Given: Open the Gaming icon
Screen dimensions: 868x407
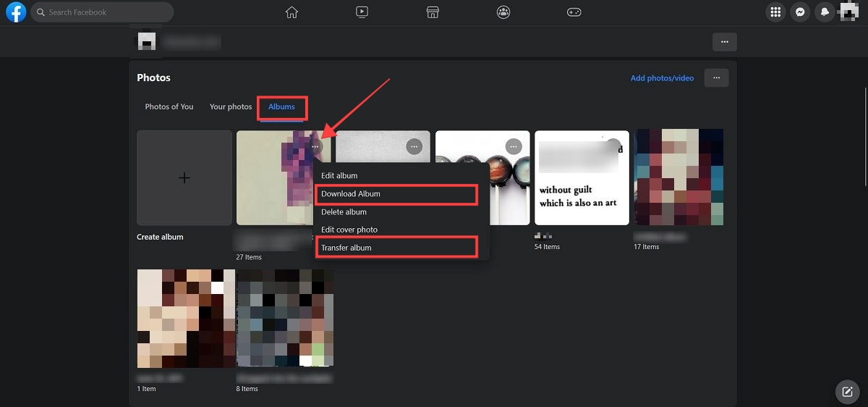Looking at the screenshot, I should (574, 12).
